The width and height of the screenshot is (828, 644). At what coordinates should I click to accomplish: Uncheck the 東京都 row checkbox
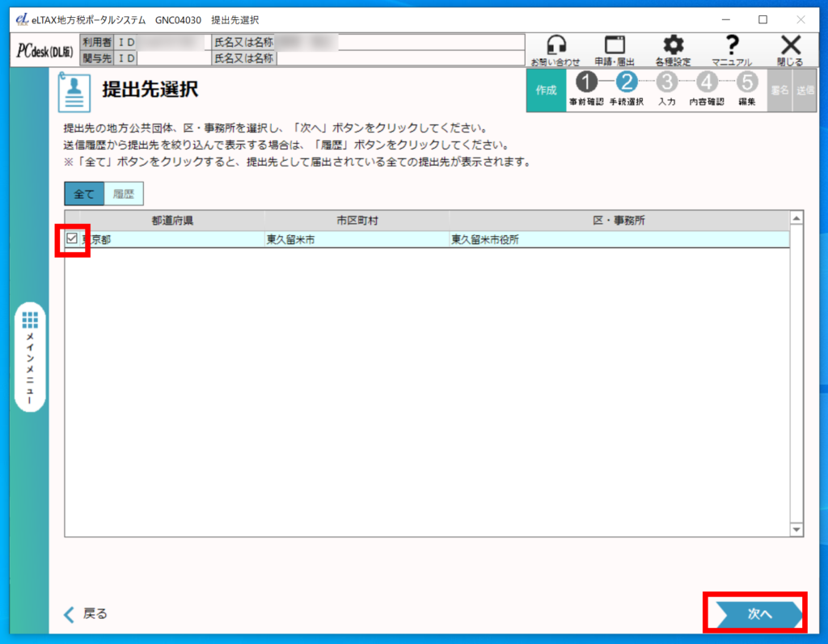73,239
